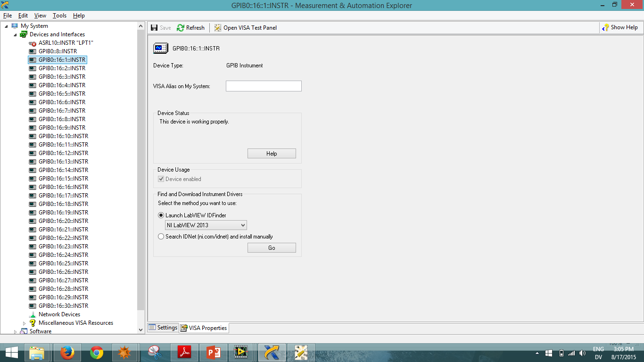Click the Save toolbar icon
The image size is (644, 362).
coord(154,28)
